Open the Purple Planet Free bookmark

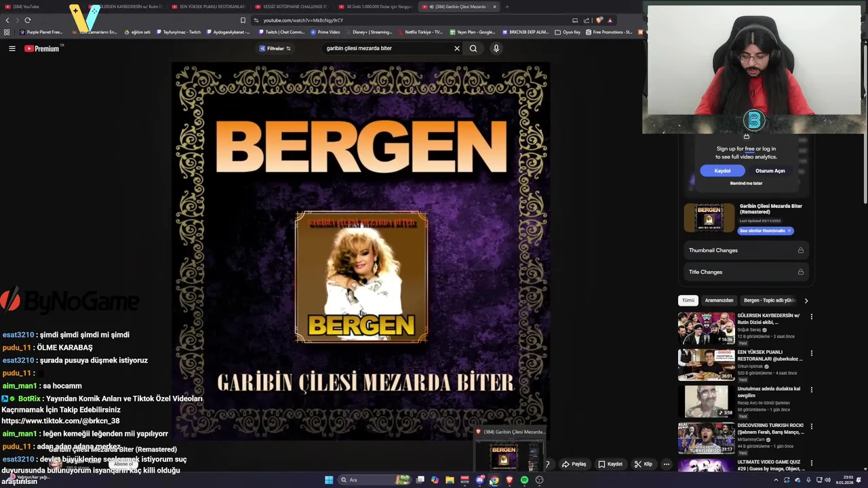point(42,32)
